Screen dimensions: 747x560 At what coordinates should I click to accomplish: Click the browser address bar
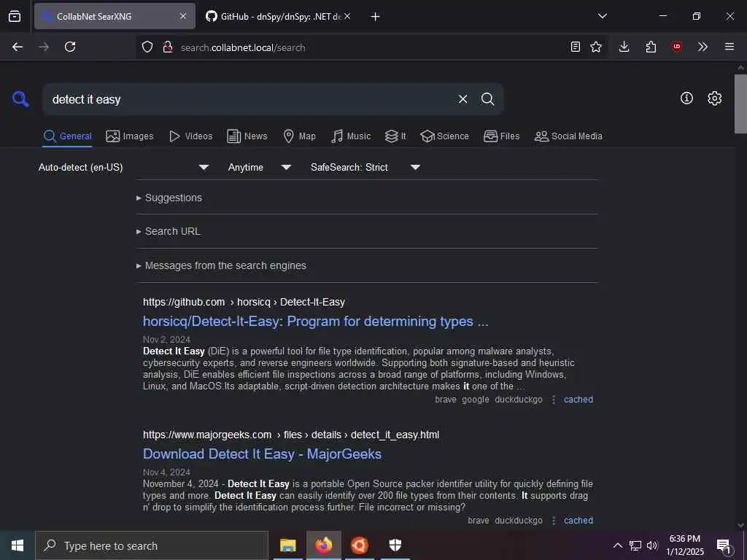pos(371,47)
